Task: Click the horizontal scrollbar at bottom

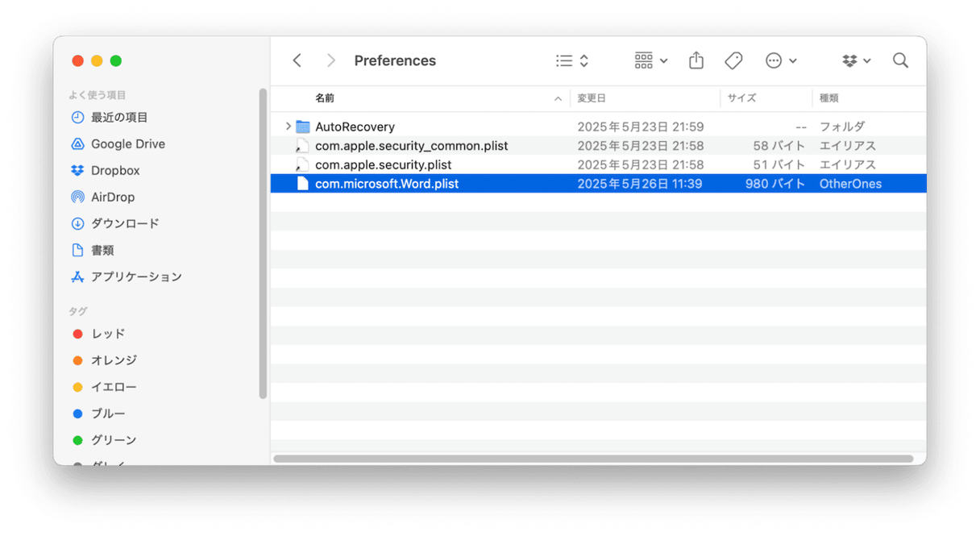Action: (592, 459)
